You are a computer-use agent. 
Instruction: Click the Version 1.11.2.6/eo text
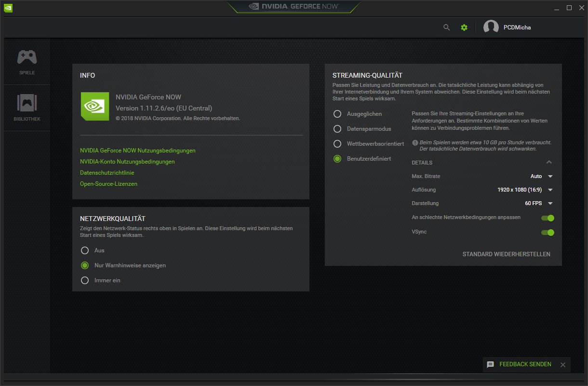click(x=164, y=108)
